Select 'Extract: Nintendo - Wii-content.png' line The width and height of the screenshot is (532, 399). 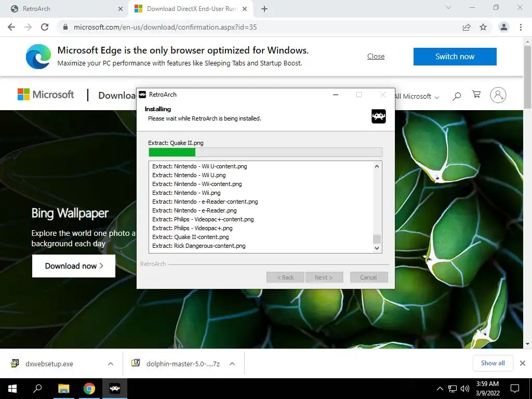click(x=197, y=184)
